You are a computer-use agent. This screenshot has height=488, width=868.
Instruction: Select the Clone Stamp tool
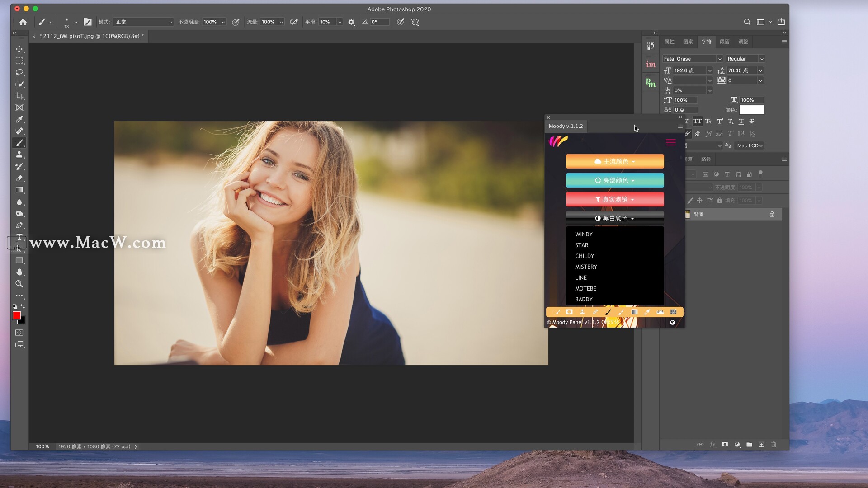(x=19, y=155)
